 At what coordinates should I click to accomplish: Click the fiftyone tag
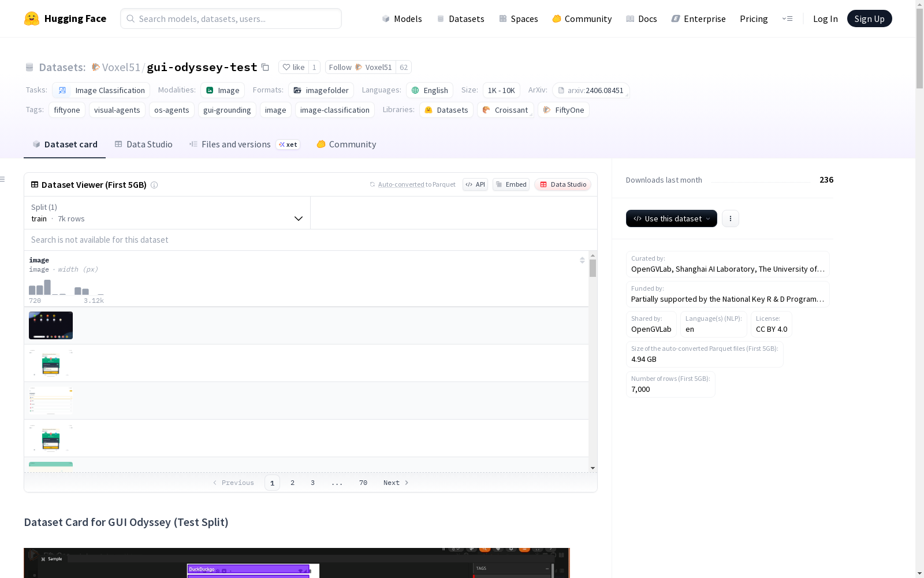coord(67,110)
